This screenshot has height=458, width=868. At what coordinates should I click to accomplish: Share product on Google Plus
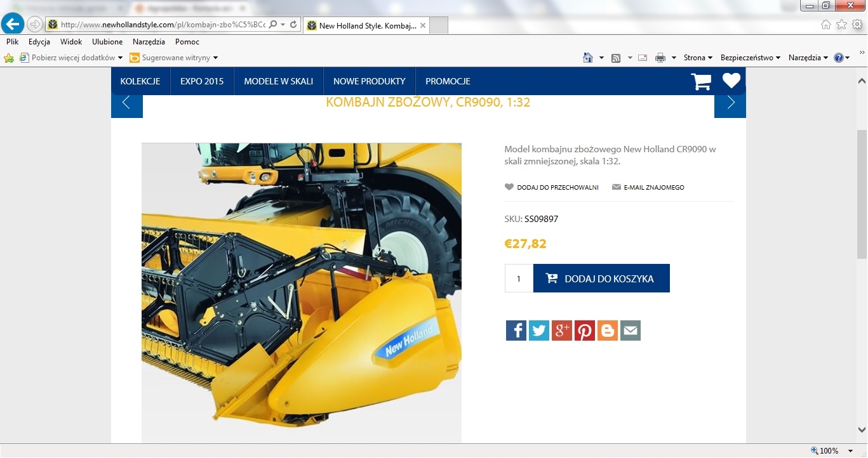pos(562,330)
